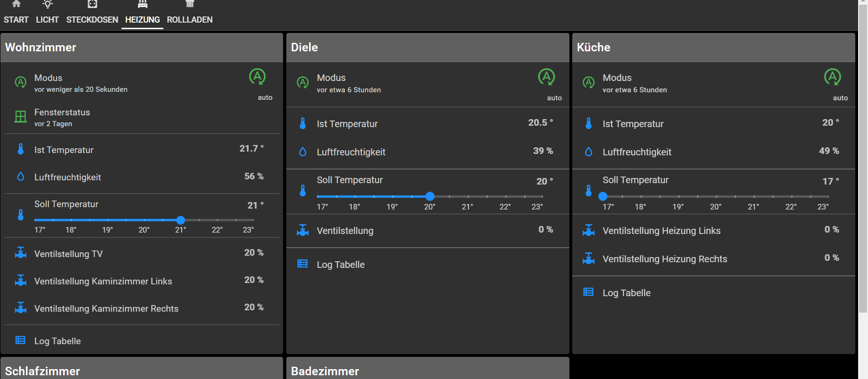
Task: Click Wohnzimmer Luftfeuchtigkeit value 56 %
Action: pos(254,176)
